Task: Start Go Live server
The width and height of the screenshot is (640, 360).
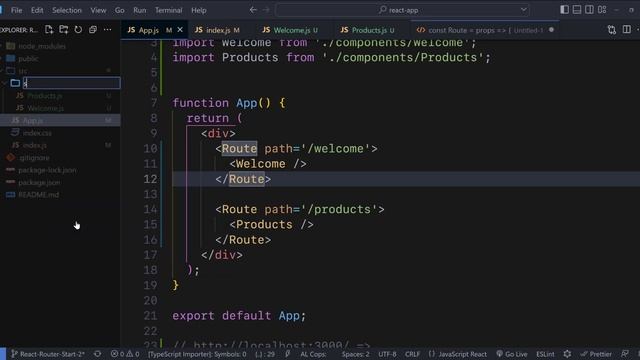Action: click(512, 354)
